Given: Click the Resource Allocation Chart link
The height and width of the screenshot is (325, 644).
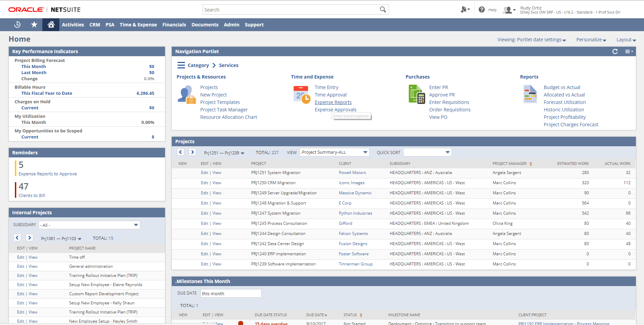Looking at the screenshot, I should [x=228, y=117].
